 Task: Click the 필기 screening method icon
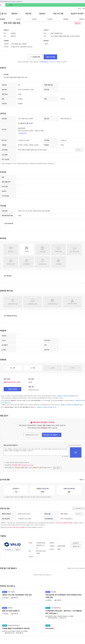pyautogui.click(x=52, y=368)
